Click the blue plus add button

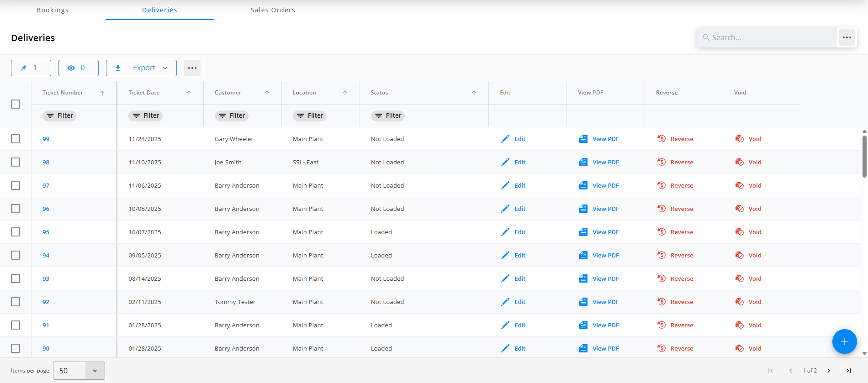pos(844,341)
